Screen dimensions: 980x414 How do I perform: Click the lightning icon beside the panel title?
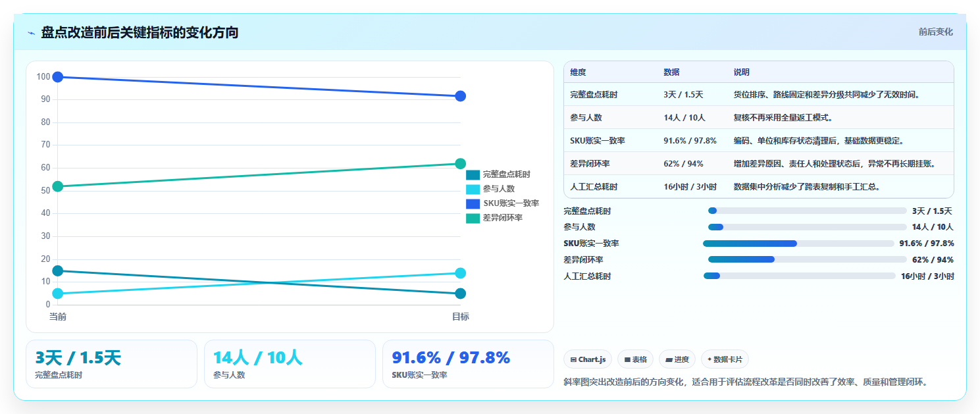click(31, 32)
